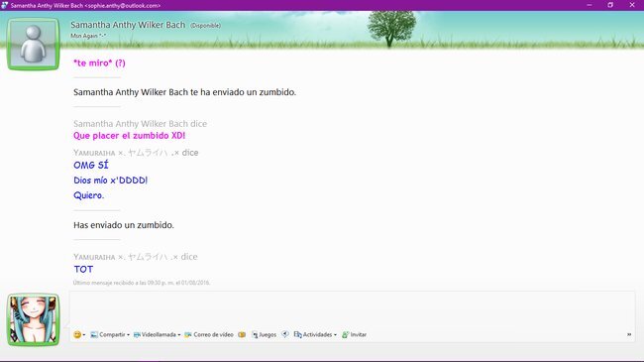Click Correo de video button

[209, 334]
